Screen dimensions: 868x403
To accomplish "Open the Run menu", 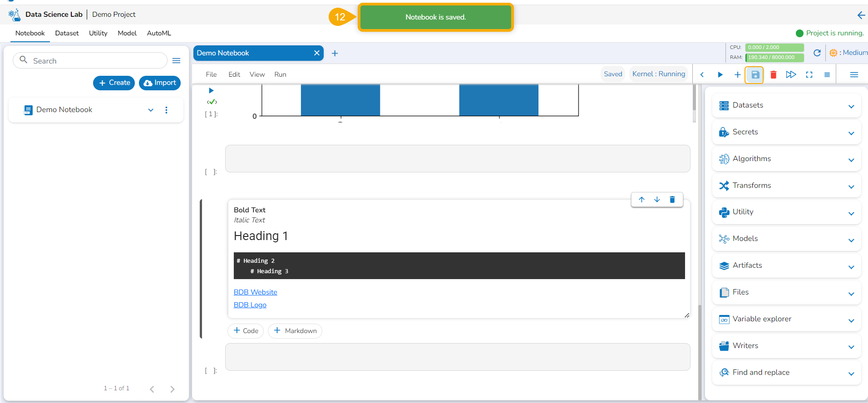I will (x=280, y=74).
